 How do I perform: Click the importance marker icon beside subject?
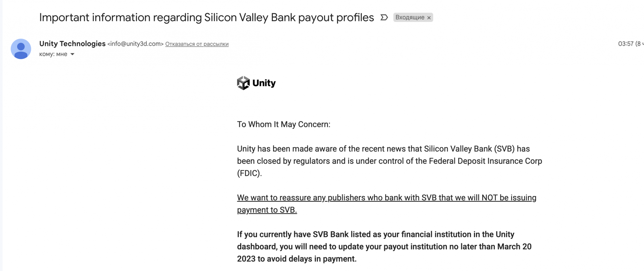tap(384, 17)
